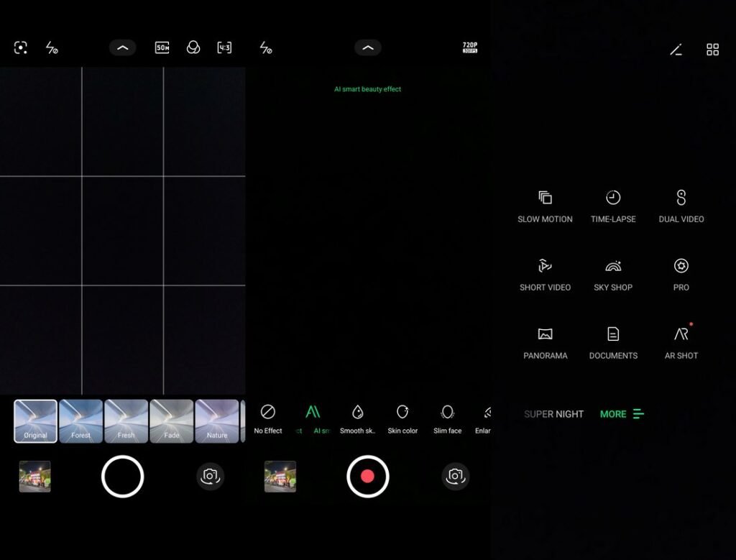Select the Skin color beauty option
Viewport: 736px width, 560px height.
(x=402, y=419)
